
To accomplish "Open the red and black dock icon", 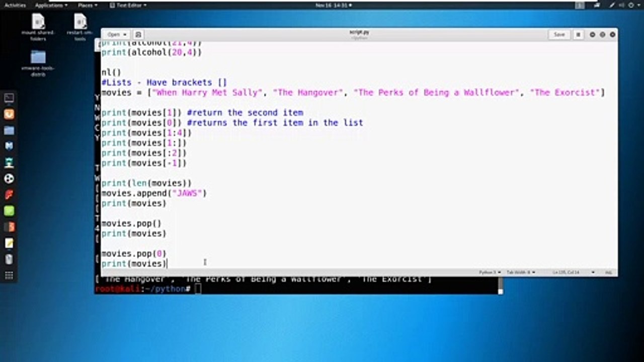I will (9, 227).
